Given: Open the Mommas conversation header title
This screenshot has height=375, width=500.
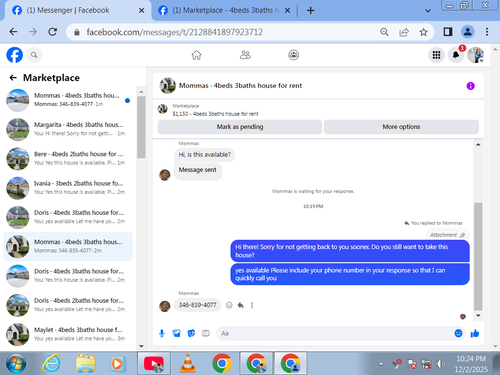Looking at the screenshot, I should point(240,86).
